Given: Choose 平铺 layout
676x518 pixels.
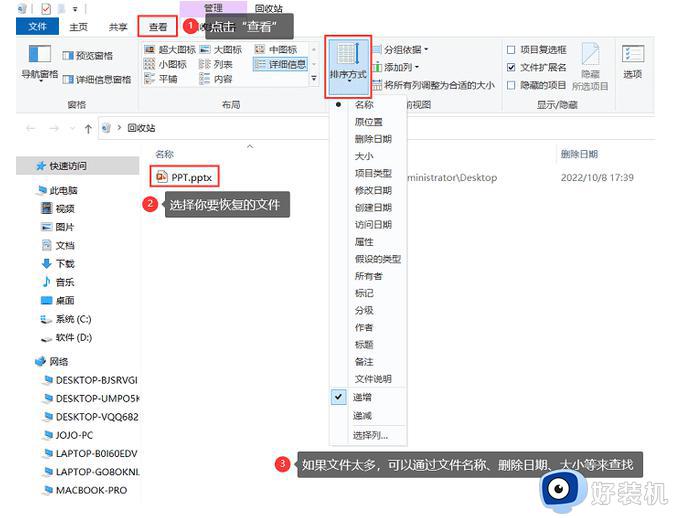Looking at the screenshot, I should 161,79.
